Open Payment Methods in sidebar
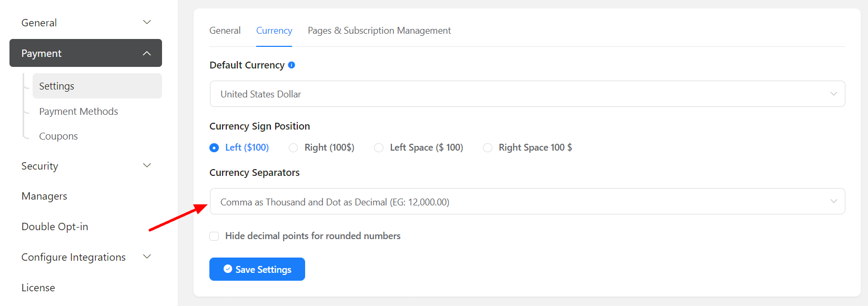 [78, 111]
